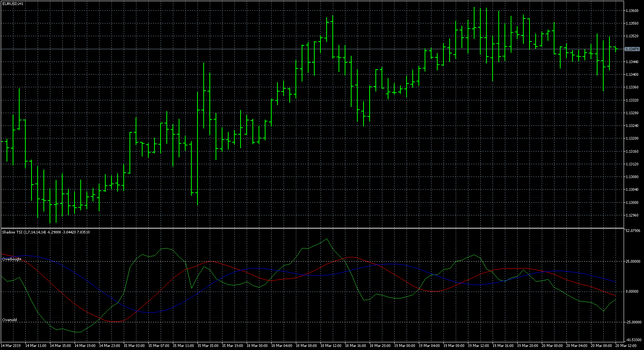
Task: Click the 1.13200 price scale value
Action: [x=632, y=138]
